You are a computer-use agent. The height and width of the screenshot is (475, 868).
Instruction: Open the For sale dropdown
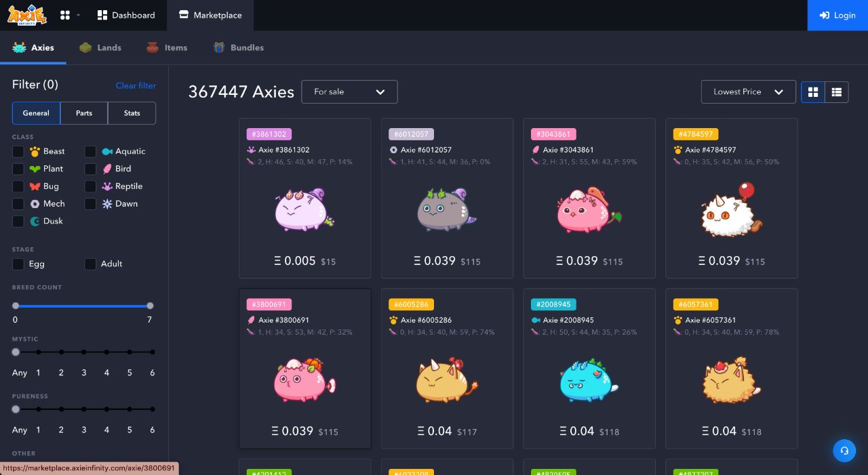(349, 92)
